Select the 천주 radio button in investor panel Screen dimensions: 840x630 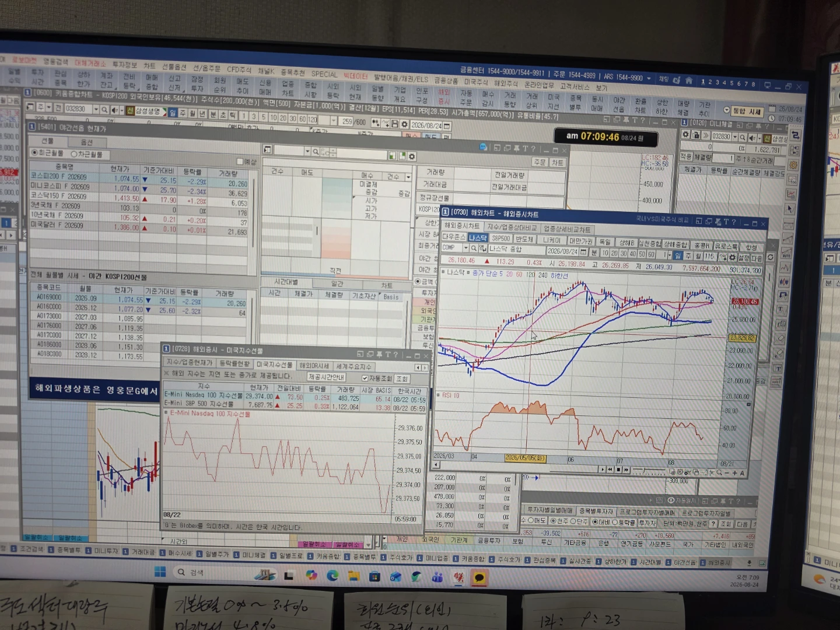[x=553, y=521]
